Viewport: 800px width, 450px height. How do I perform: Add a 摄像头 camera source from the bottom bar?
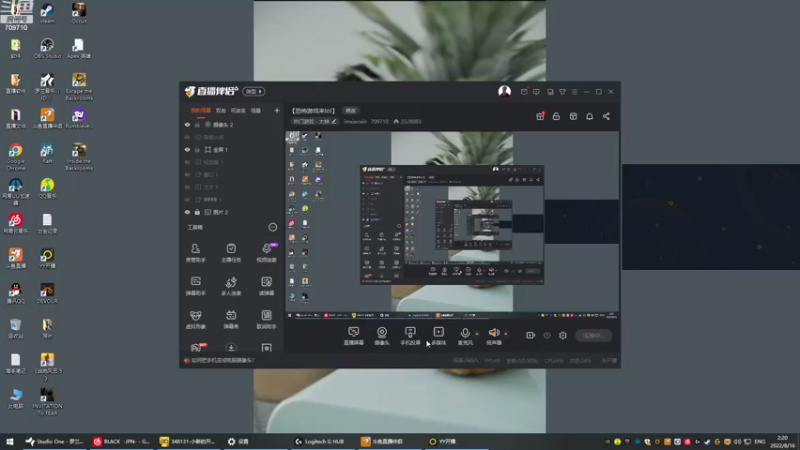pyautogui.click(x=382, y=336)
